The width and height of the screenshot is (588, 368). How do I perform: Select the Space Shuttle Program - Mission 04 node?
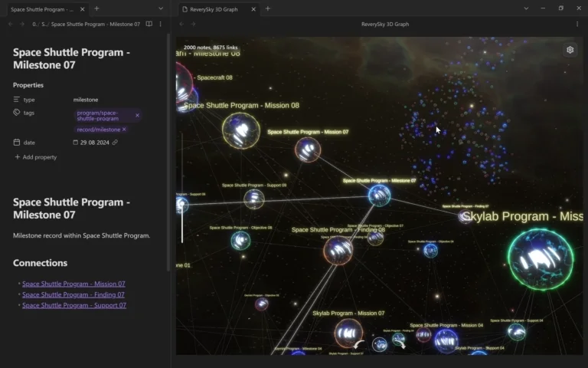coord(446,341)
